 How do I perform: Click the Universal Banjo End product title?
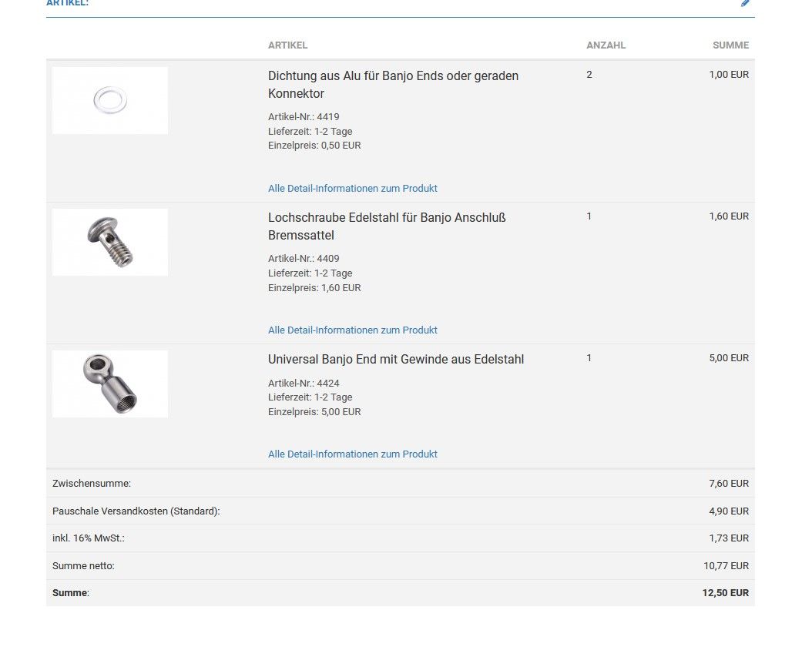(x=396, y=360)
